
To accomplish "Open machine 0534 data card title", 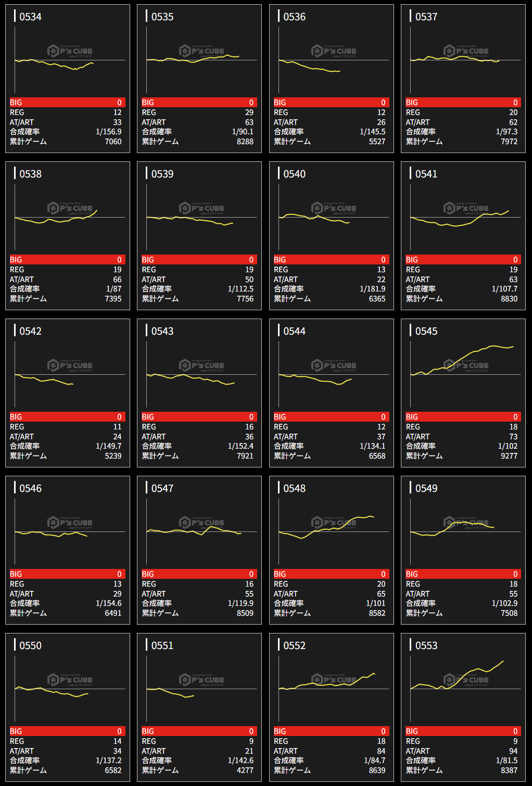I will pos(30,17).
